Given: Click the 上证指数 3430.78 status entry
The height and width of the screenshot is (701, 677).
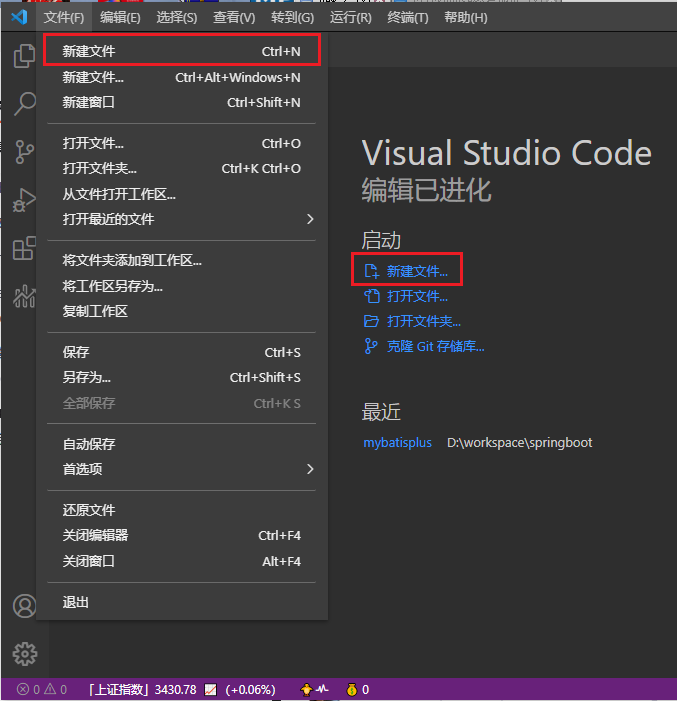Looking at the screenshot, I should (x=142, y=690).
